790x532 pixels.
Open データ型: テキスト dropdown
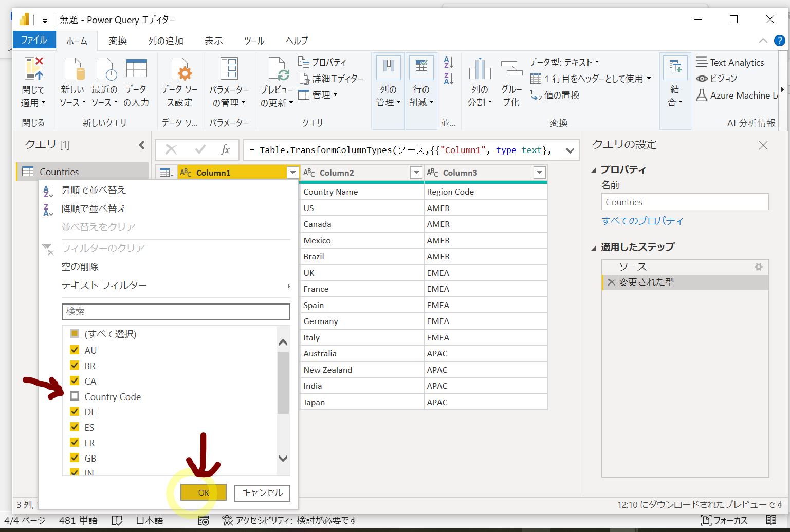click(x=564, y=62)
